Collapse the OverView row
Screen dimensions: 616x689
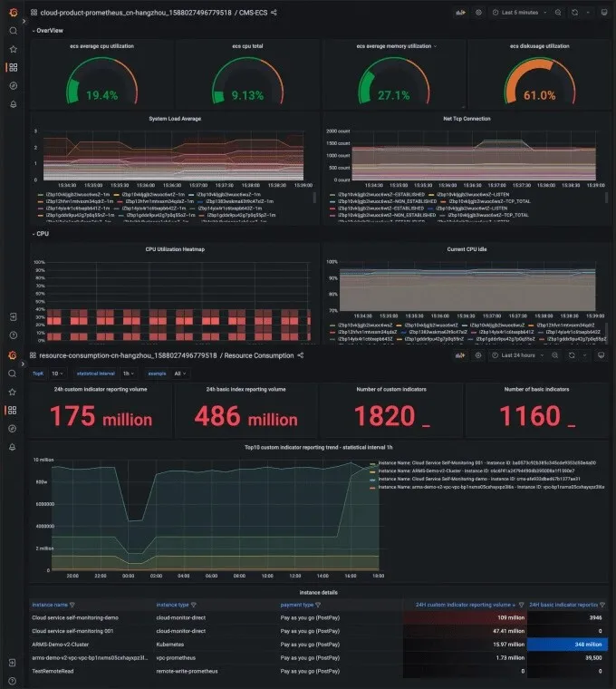click(47, 31)
